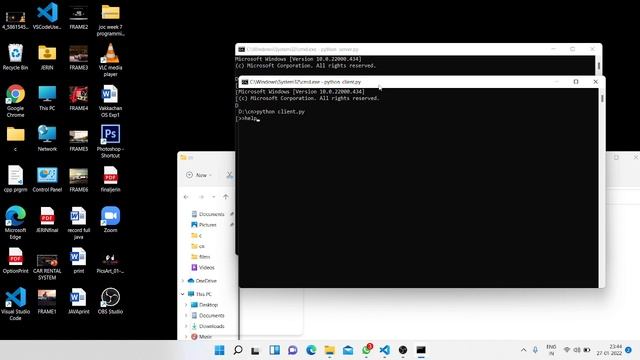Launch OBS Studio from desktop

point(110,301)
